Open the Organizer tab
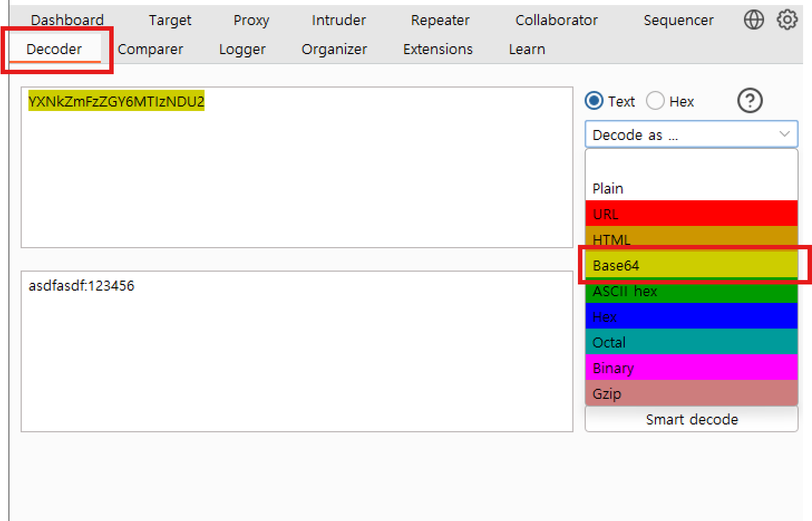The image size is (812, 521). point(334,49)
